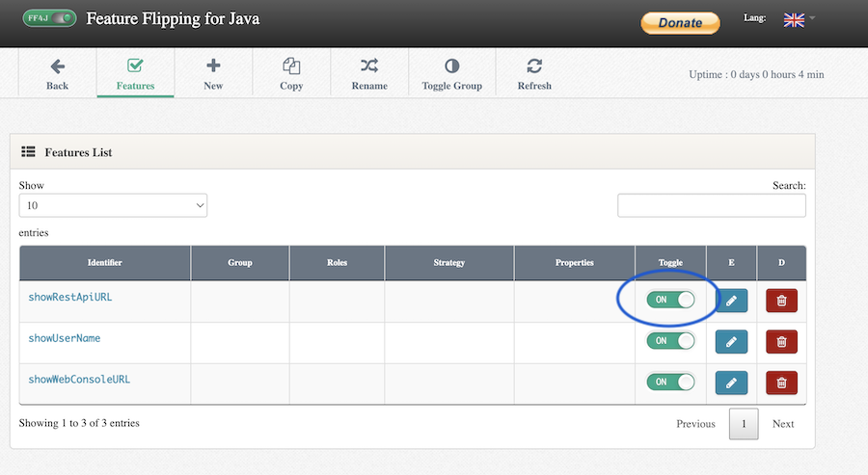
Task: Refresh the features list
Action: tap(534, 66)
